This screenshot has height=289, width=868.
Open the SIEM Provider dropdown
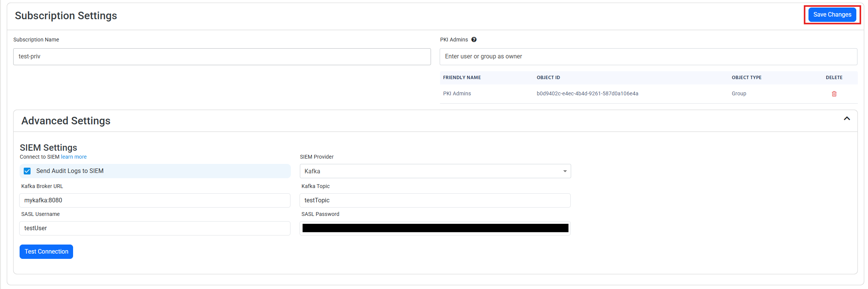[x=564, y=171]
